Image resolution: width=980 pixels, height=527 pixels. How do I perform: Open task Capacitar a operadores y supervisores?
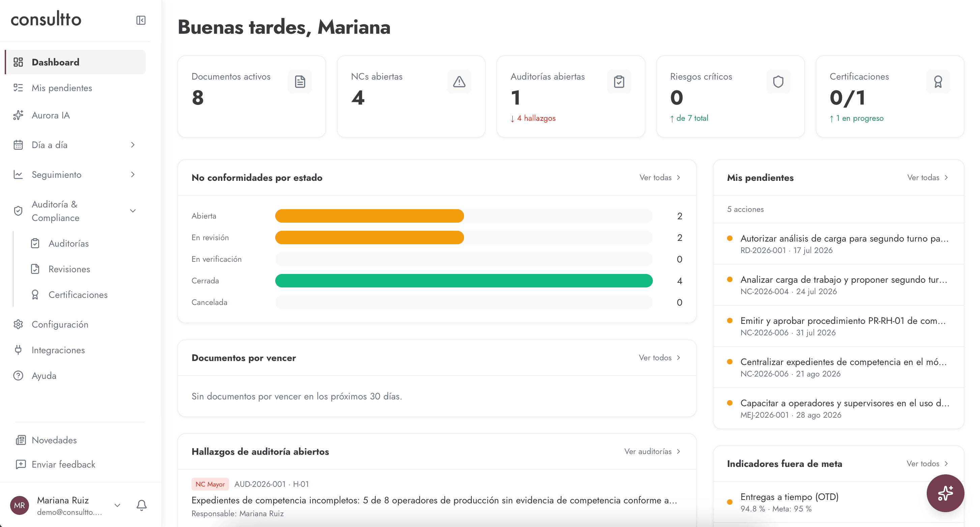(838, 408)
